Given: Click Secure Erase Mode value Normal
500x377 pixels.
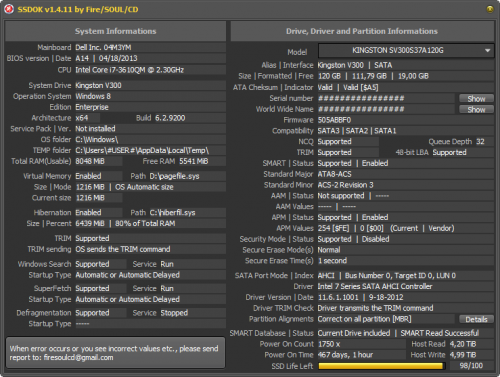Looking at the screenshot, I should [329, 250].
